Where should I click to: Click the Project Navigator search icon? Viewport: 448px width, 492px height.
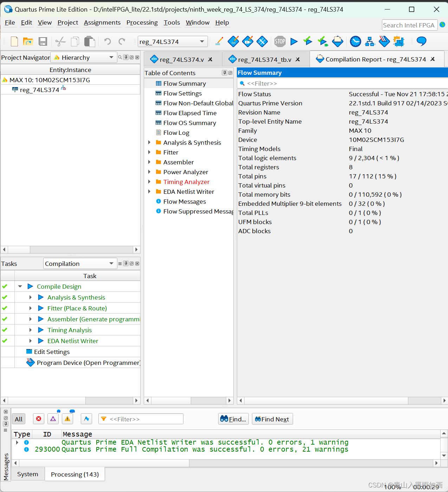[x=120, y=57]
